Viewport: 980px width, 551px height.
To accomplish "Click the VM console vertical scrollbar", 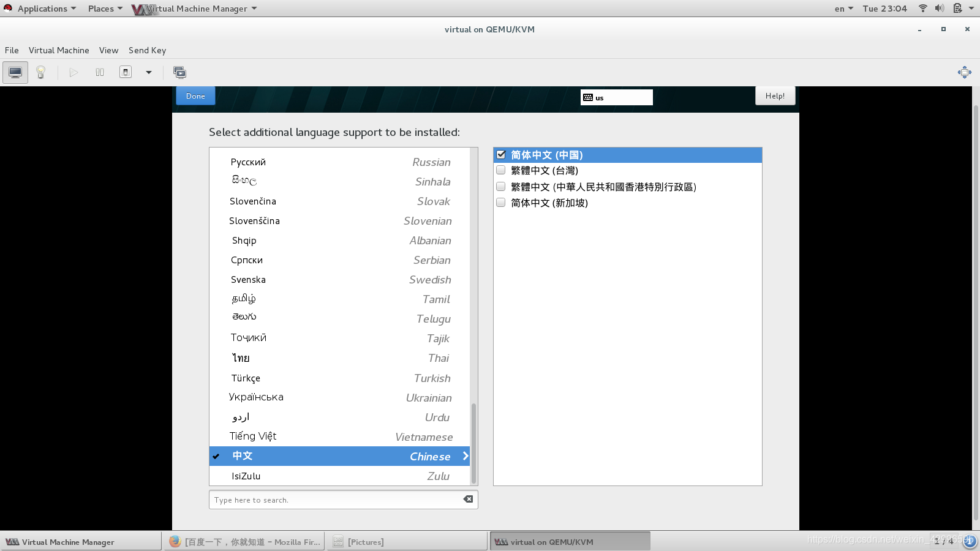I will point(976,312).
